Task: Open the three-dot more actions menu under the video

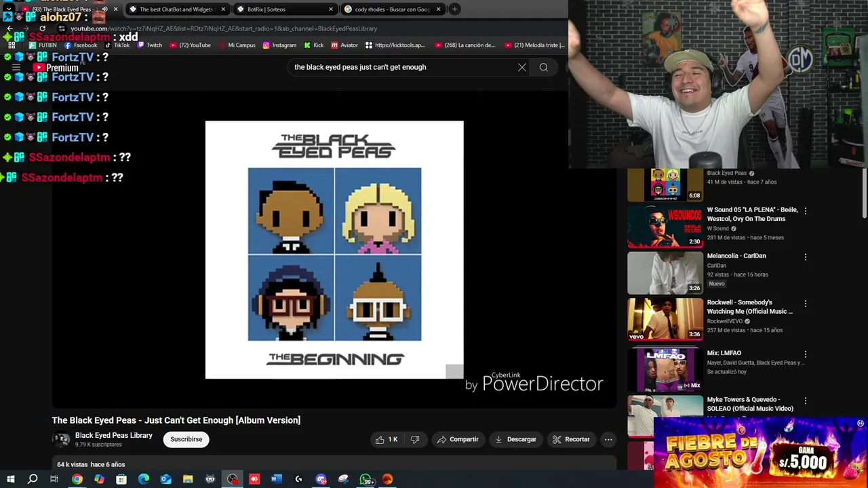Action: coord(608,439)
